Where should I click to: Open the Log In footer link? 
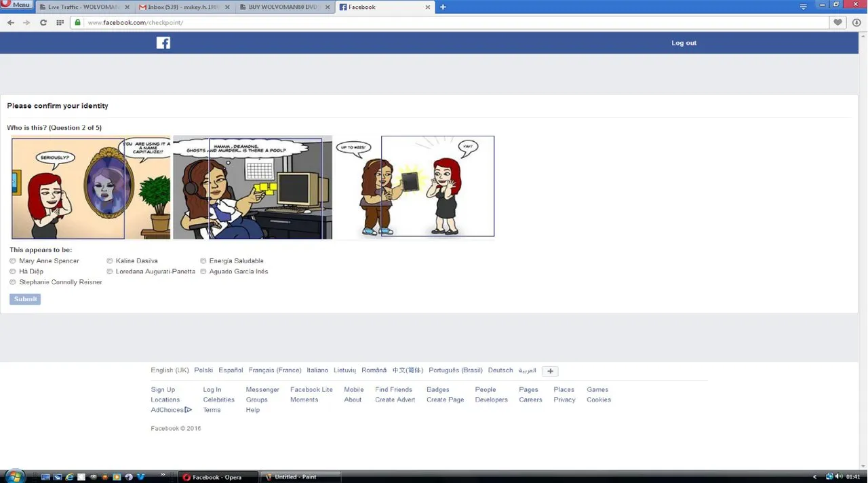pos(212,390)
